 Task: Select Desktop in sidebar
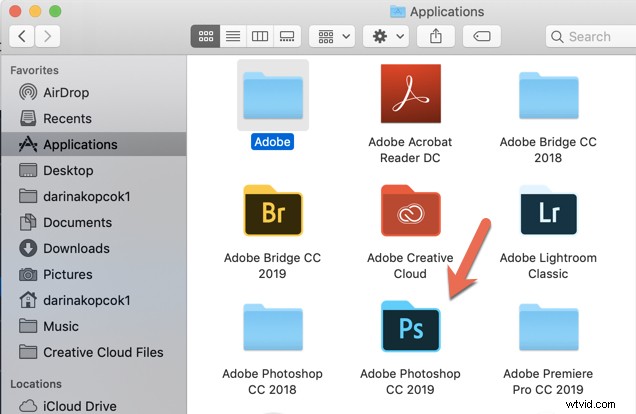point(94,170)
